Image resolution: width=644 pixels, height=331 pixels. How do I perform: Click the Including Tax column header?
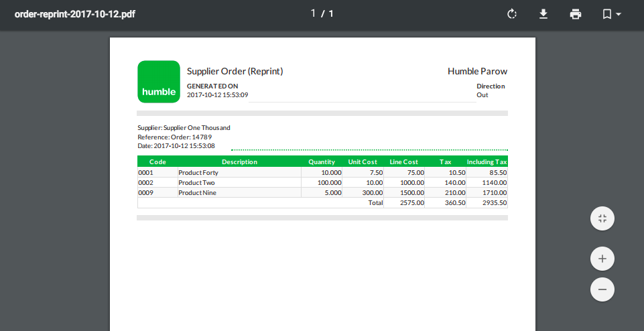coord(487,161)
